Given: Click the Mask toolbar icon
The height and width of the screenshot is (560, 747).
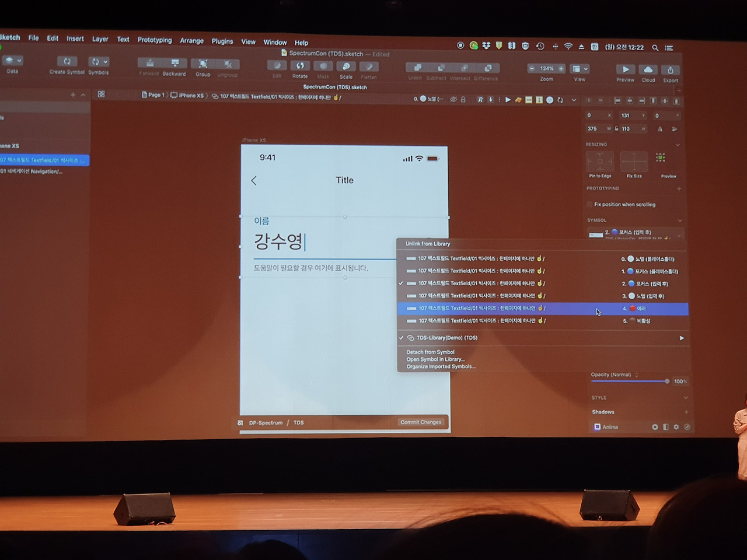Looking at the screenshot, I should 323,66.
